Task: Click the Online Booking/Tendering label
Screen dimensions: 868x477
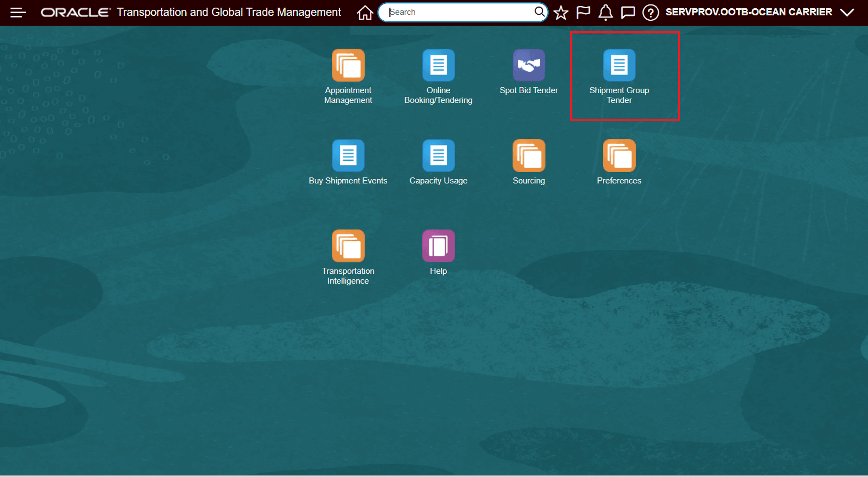Action: tap(439, 95)
